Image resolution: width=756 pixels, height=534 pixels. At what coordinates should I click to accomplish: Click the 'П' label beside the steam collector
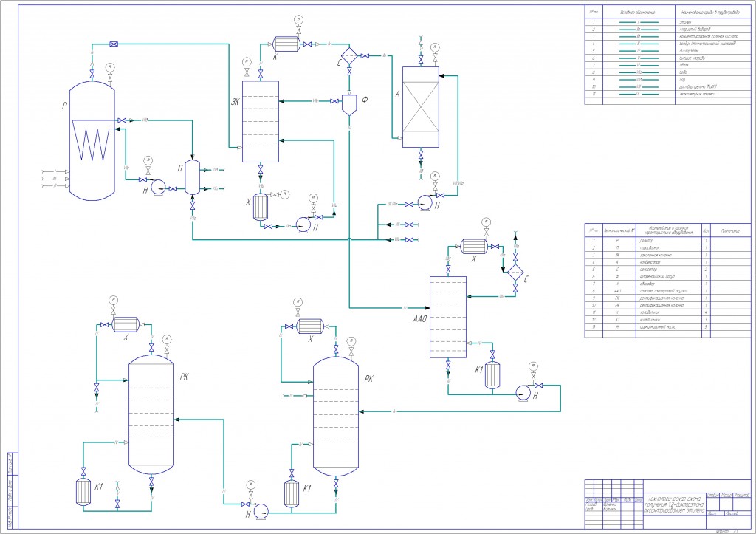180,169
